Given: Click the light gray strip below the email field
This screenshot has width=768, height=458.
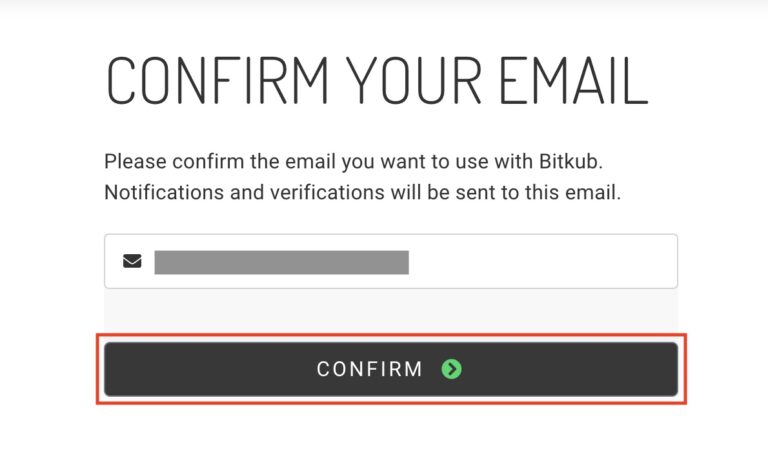Looking at the screenshot, I should point(390,309).
